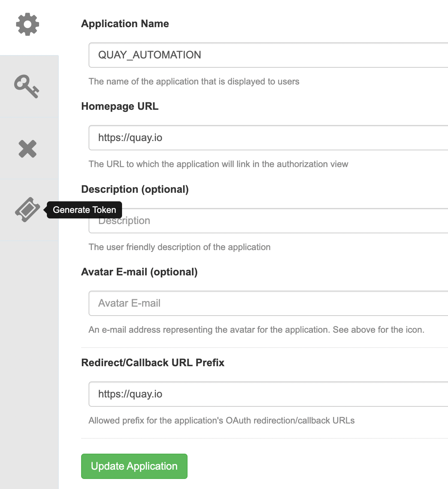This screenshot has width=448, height=489.
Task: Focus the Description text box
Action: click(268, 221)
